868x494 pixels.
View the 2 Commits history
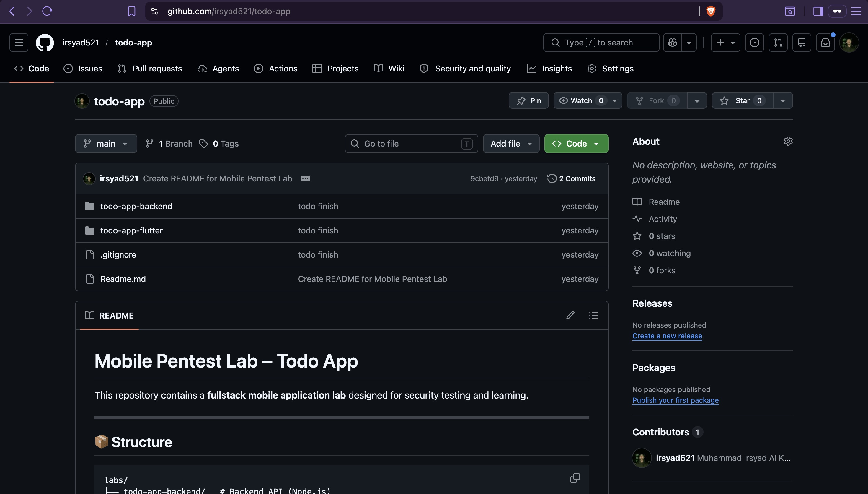coord(572,178)
